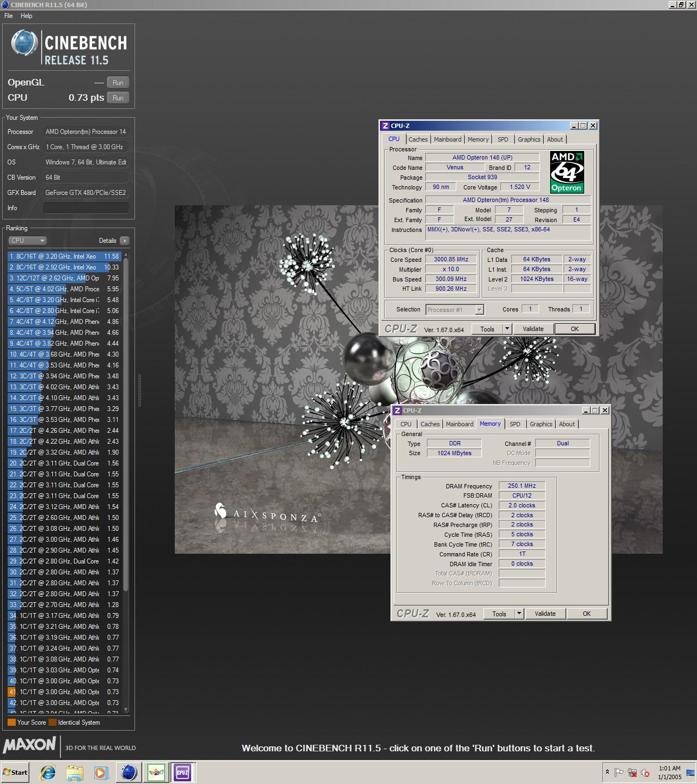Click the GFX Board GeForce GTX 480 value

click(x=86, y=193)
